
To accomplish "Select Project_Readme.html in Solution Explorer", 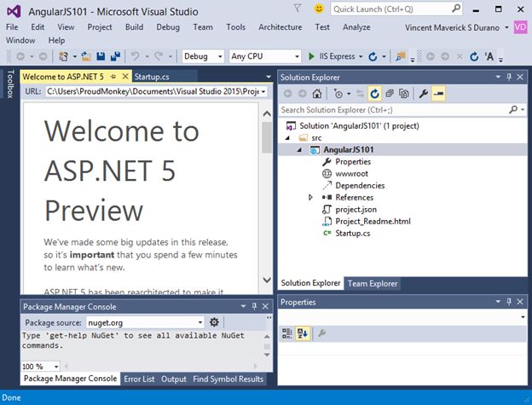I will [373, 221].
